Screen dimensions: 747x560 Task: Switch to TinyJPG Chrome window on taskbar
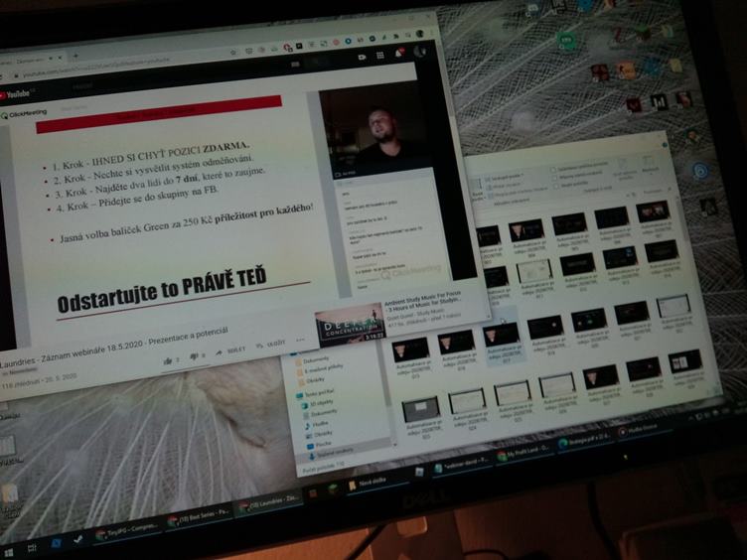[x=126, y=530]
